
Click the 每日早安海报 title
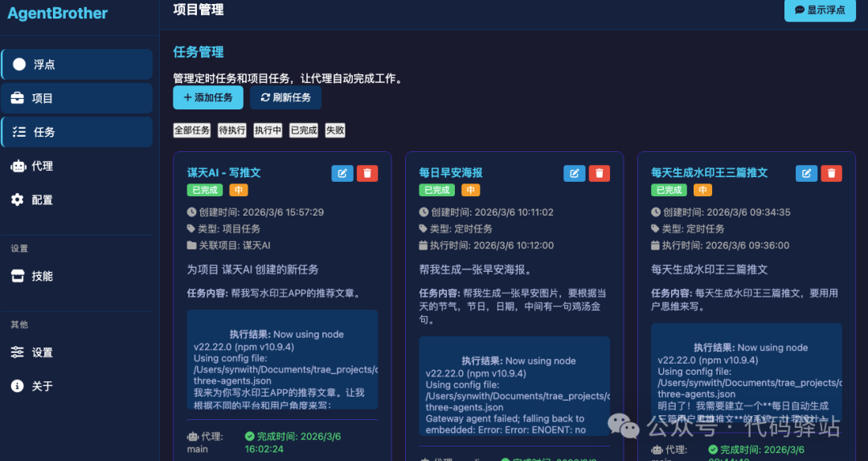coord(451,173)
